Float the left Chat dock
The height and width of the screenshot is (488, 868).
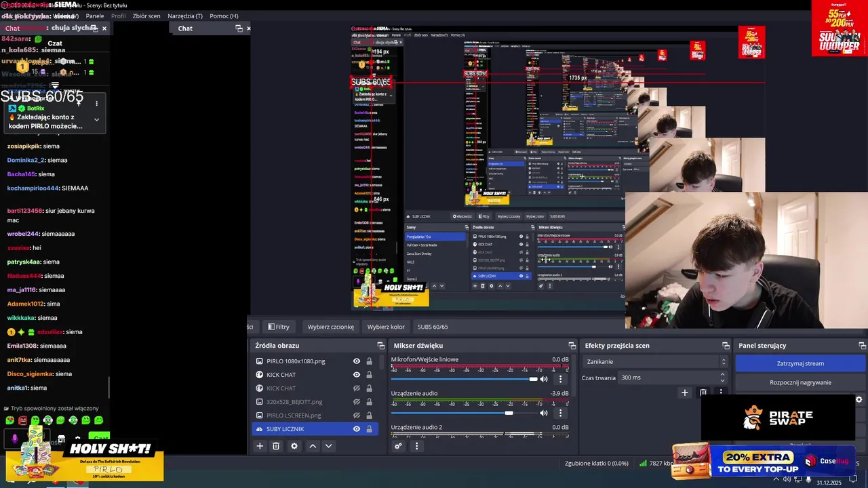click(x=94, y=28)
